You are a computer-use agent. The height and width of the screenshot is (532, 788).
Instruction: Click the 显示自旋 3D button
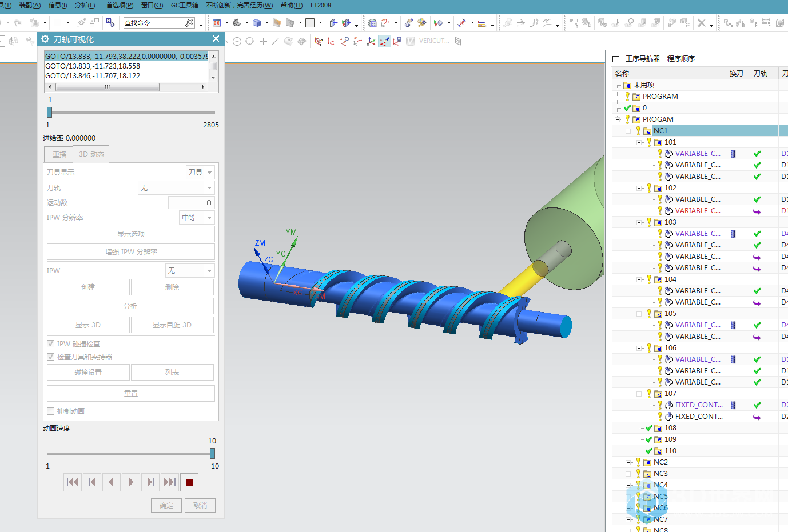pyautogui.click(x=172, y=325)
